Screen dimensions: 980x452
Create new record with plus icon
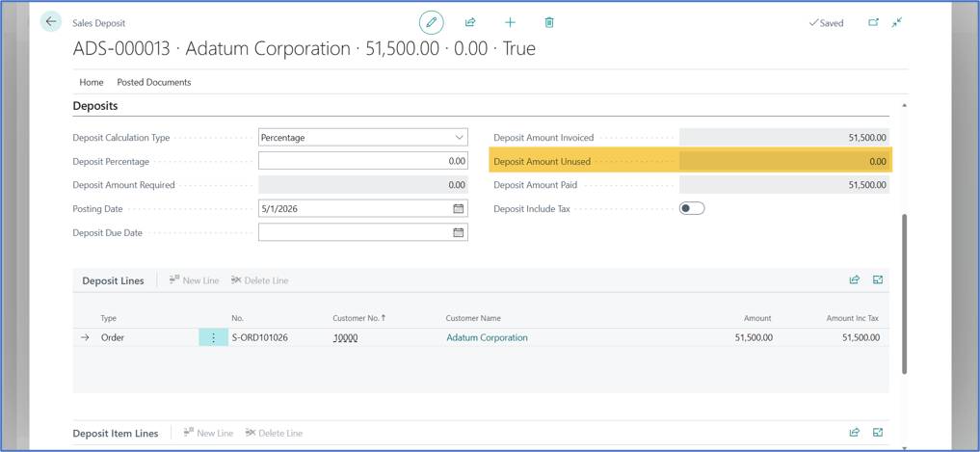click(510, 22)
